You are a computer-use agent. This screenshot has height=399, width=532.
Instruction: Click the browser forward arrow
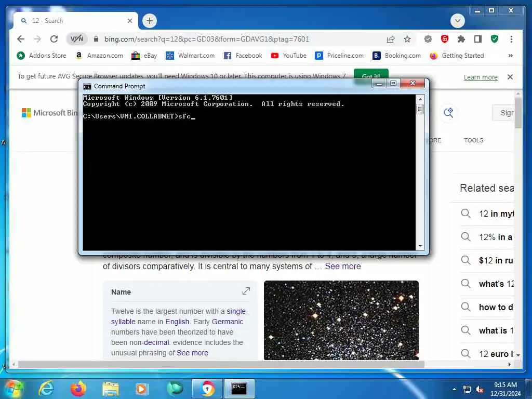tap(37, 39)
